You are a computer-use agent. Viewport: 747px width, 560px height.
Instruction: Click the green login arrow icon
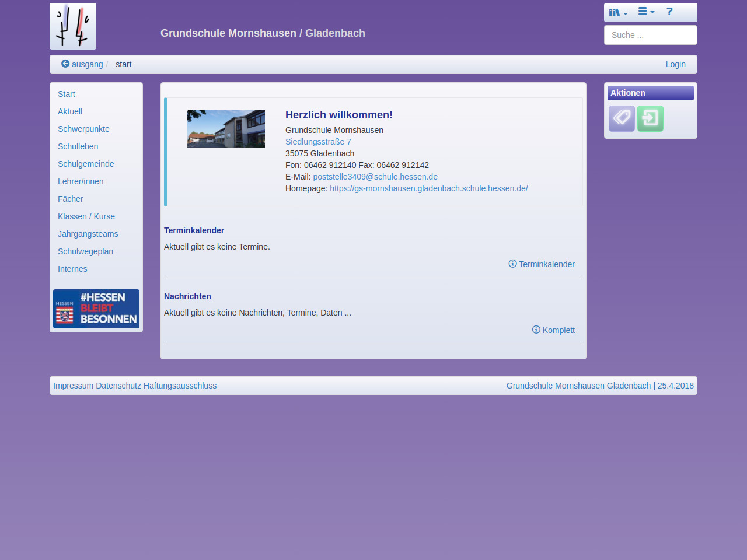(650, 118)
